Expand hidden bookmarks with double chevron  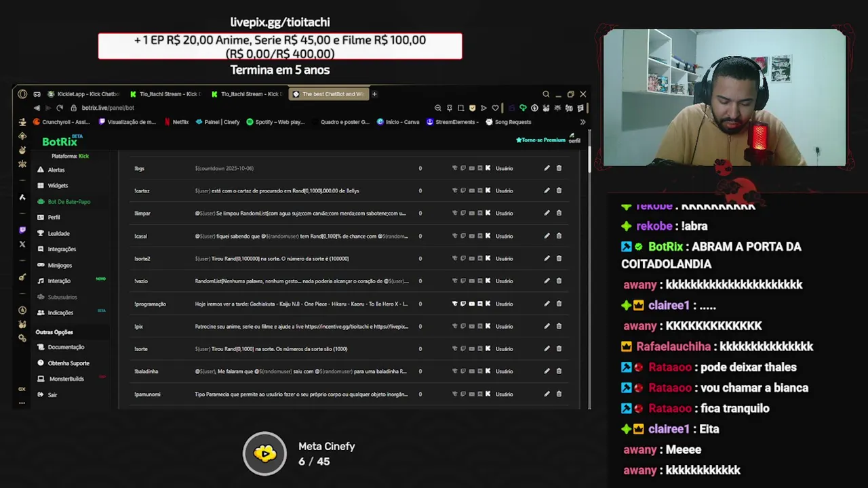583,122
